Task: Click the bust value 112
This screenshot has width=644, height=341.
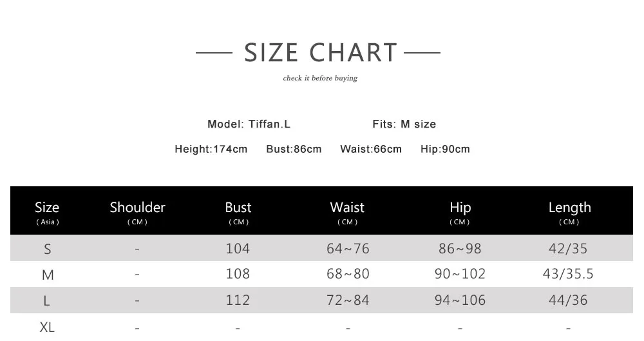Action: pos(238,300)
